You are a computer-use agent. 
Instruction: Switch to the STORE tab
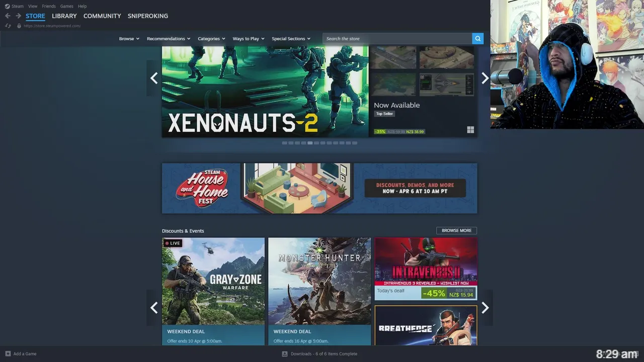point(36,16)
